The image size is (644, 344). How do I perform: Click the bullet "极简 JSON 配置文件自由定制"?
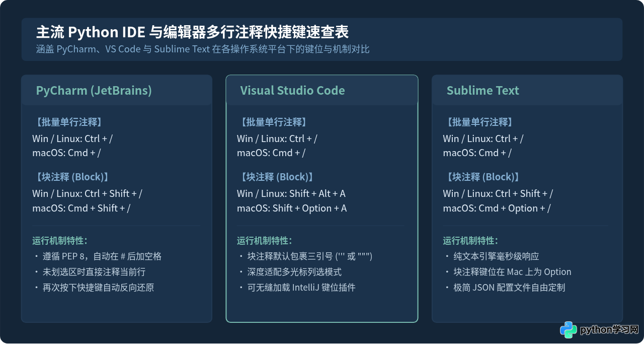[x=504, y=288]
